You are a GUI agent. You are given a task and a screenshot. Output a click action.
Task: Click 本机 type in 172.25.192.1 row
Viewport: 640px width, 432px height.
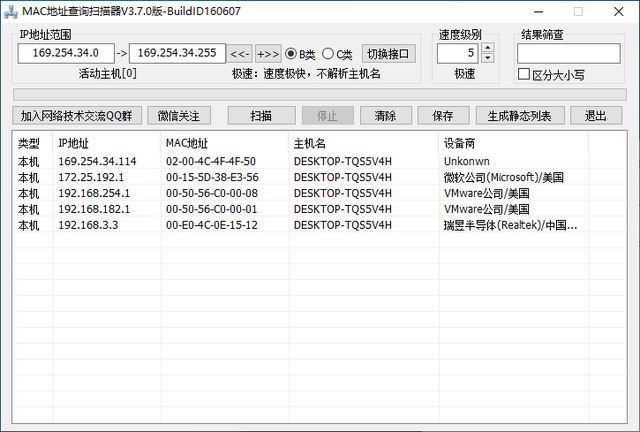pos(29,177)
